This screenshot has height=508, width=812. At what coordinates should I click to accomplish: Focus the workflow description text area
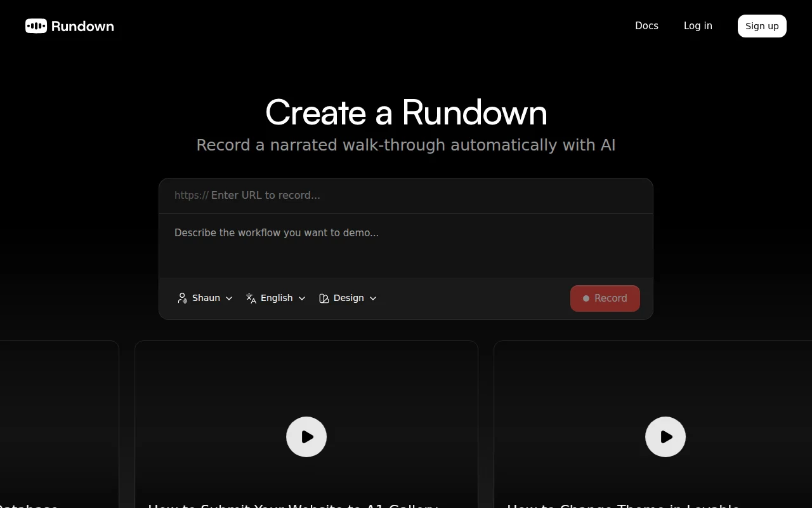(406, 246)
